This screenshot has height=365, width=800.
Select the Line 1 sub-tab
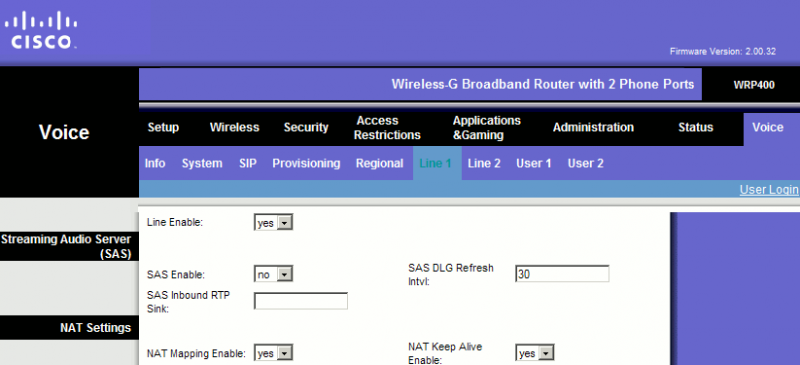point(437,163)
